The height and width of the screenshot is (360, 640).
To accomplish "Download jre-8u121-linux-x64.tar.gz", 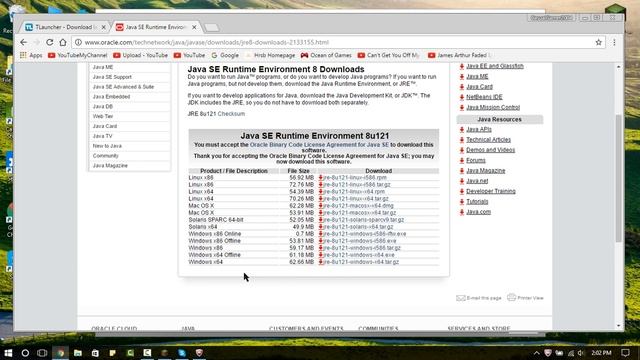I will 356,198.
